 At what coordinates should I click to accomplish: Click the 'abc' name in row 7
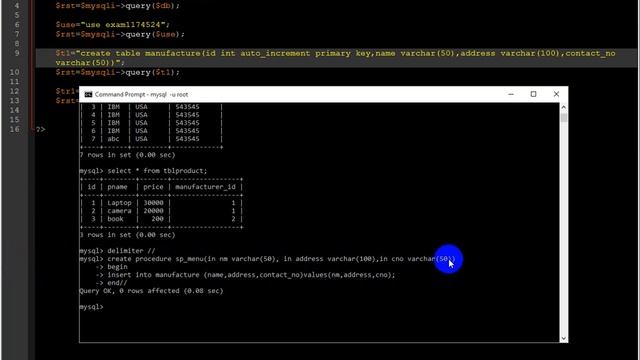click(113, 139)
